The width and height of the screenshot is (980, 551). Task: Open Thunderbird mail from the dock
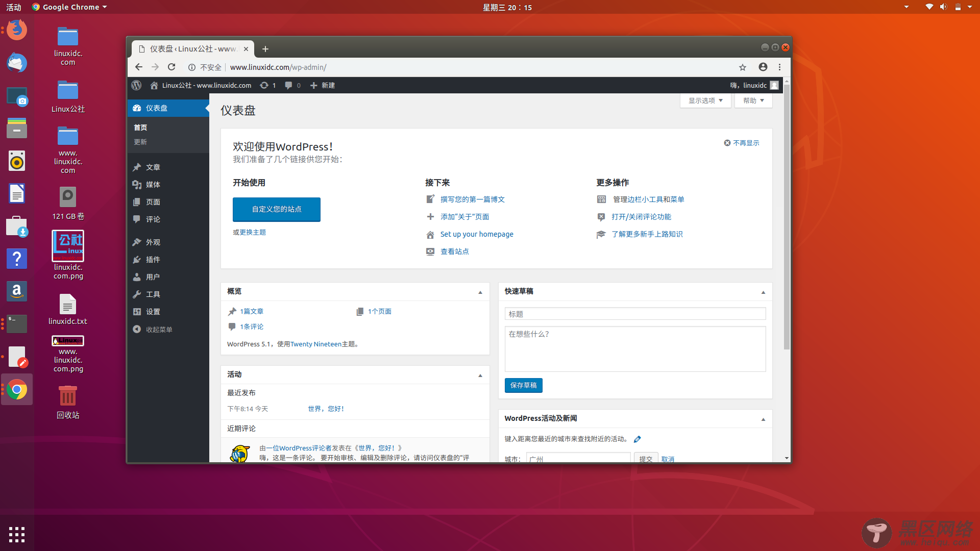pyautogui.click(x=17, y=63)
